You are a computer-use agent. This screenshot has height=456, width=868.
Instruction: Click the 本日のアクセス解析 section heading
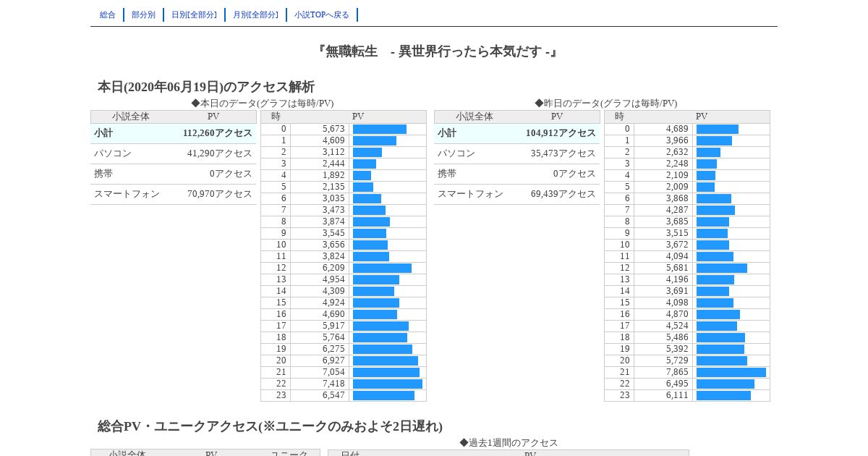[x=206, y=87]
